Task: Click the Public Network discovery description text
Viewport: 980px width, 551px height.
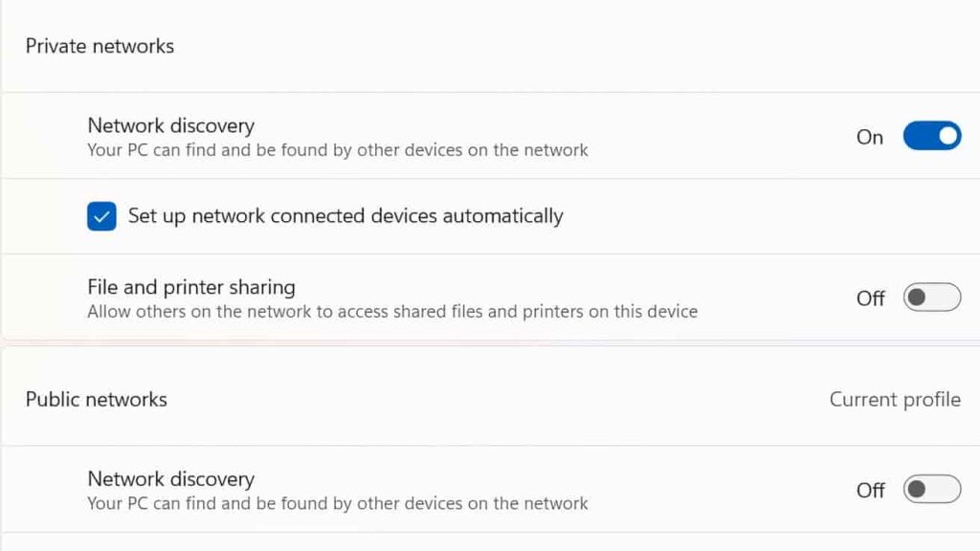Action: tap(337, 503)
